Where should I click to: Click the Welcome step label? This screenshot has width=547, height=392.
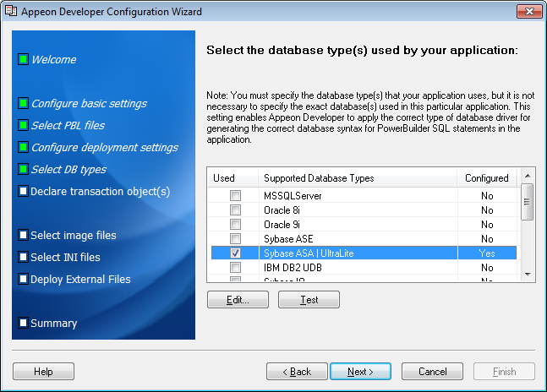[x=54, y=60]
